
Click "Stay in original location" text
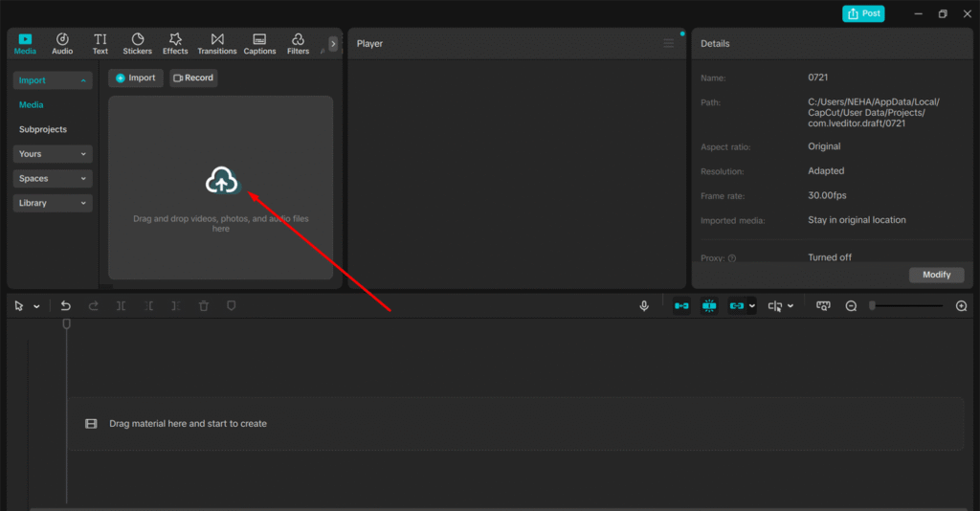[x=857, y=220]
